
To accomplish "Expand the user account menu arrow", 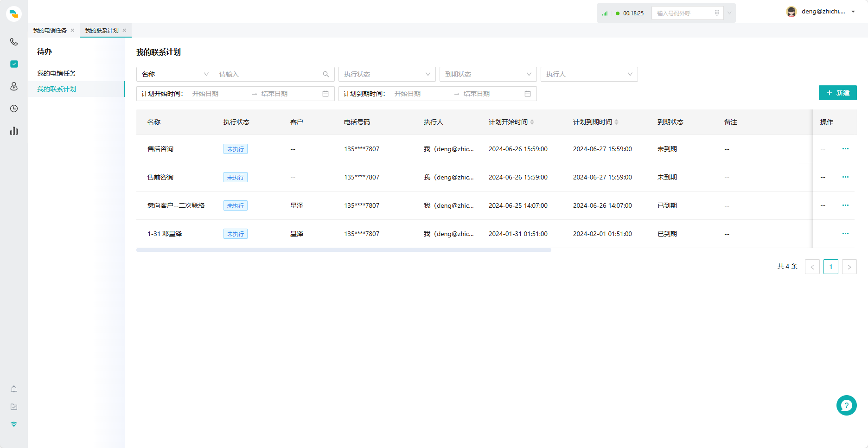I will [853, 12].
